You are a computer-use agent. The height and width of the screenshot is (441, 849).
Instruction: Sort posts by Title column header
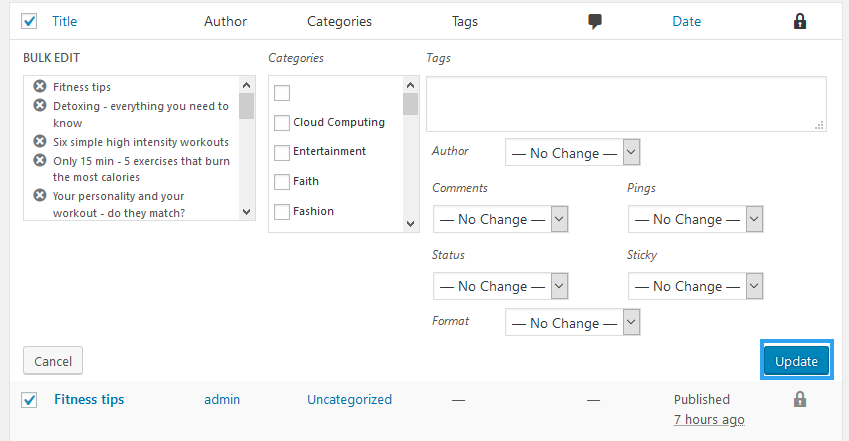click(64, 21)
